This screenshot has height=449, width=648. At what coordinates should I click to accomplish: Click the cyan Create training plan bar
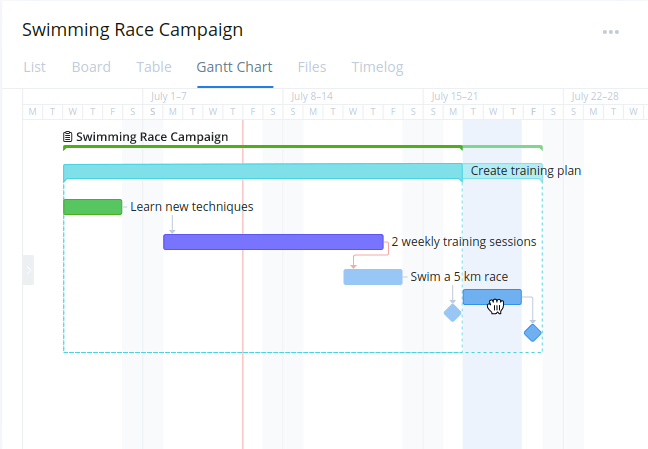262,172
